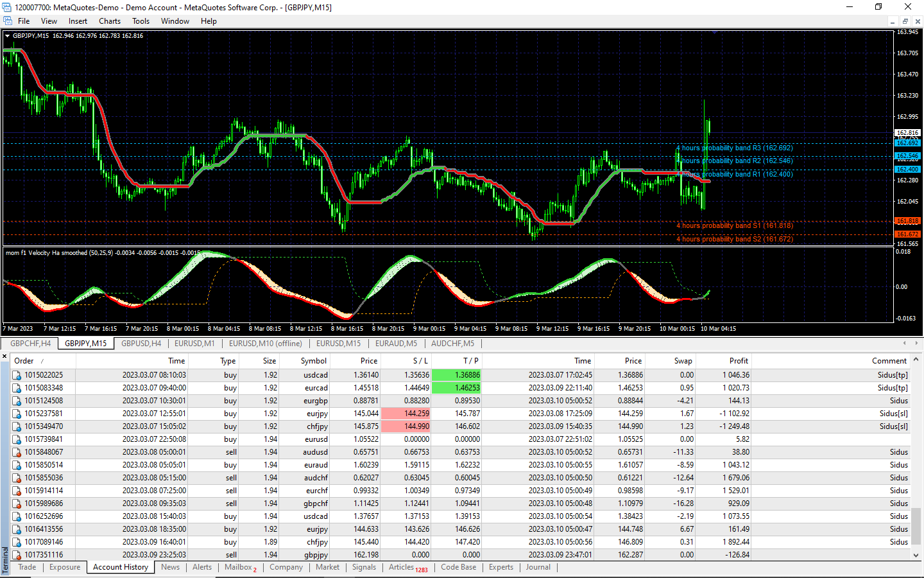
Task: Switch to the Journal tab
Action: (538, 567)
